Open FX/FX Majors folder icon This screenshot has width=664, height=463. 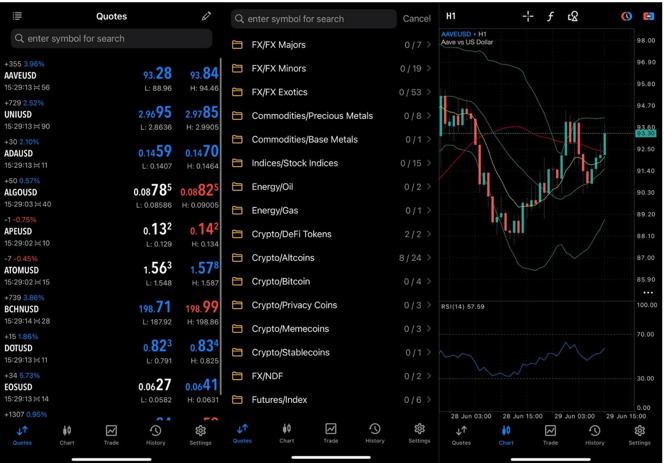[237, 44]
